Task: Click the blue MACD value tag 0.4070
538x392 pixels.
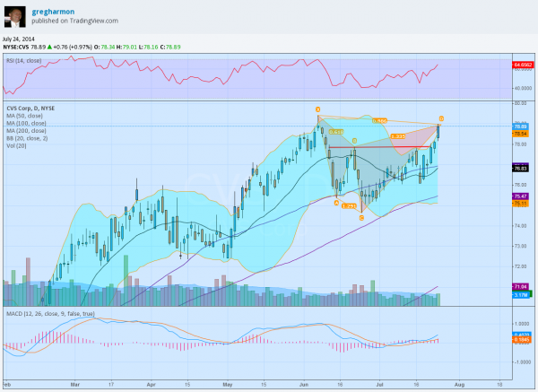Action: 522,335
